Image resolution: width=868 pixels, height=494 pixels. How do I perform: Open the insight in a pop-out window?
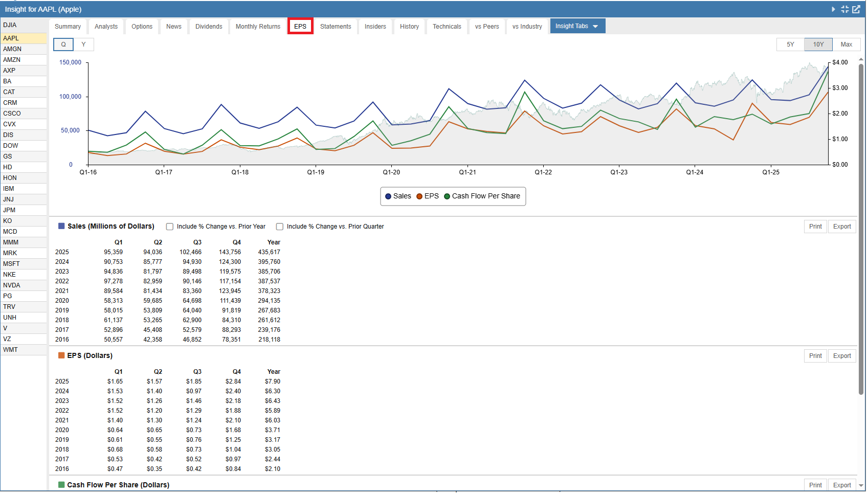[856, 9]
